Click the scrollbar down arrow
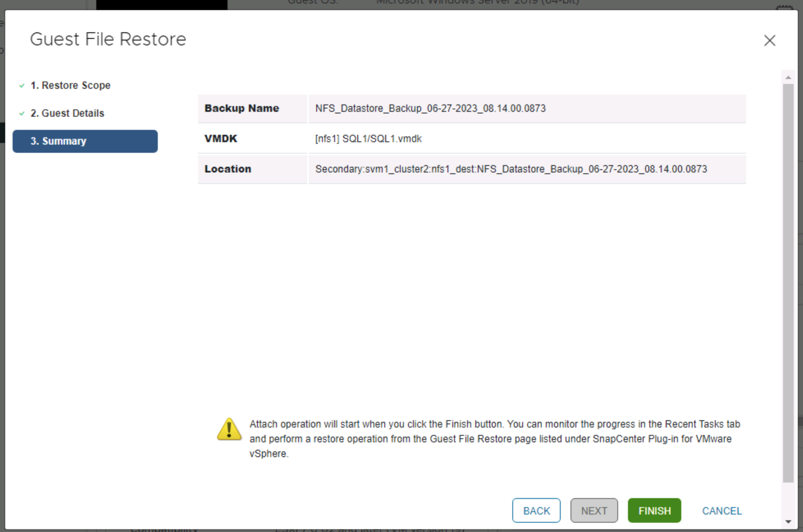Screen dimensions: 803x532 click(x=788, y=520)
